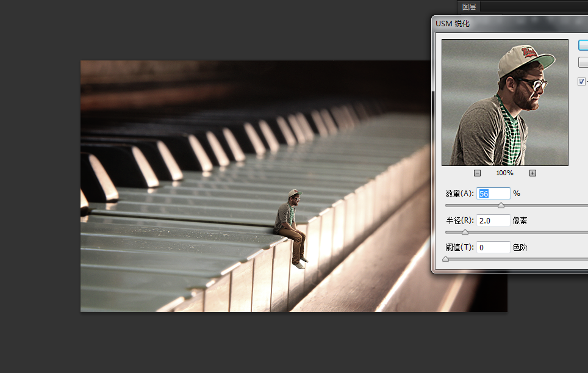Click the sharpen preview thumbnail of man

(505, 103)
